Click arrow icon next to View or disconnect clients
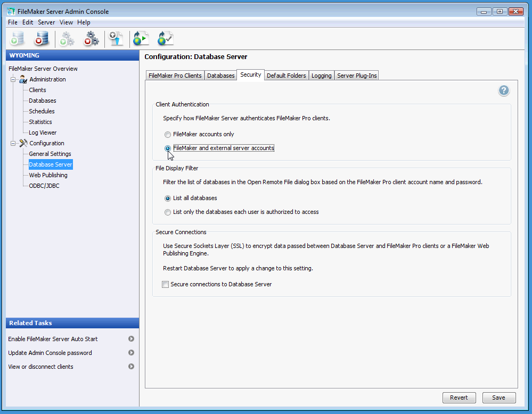The image size is (532, 414). (x=131, y=367)
